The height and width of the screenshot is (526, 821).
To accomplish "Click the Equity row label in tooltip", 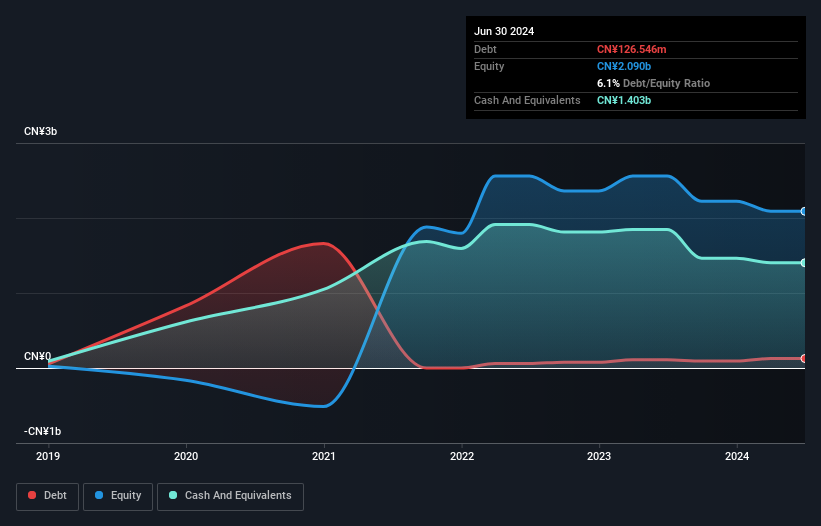I will pos(489,66).
